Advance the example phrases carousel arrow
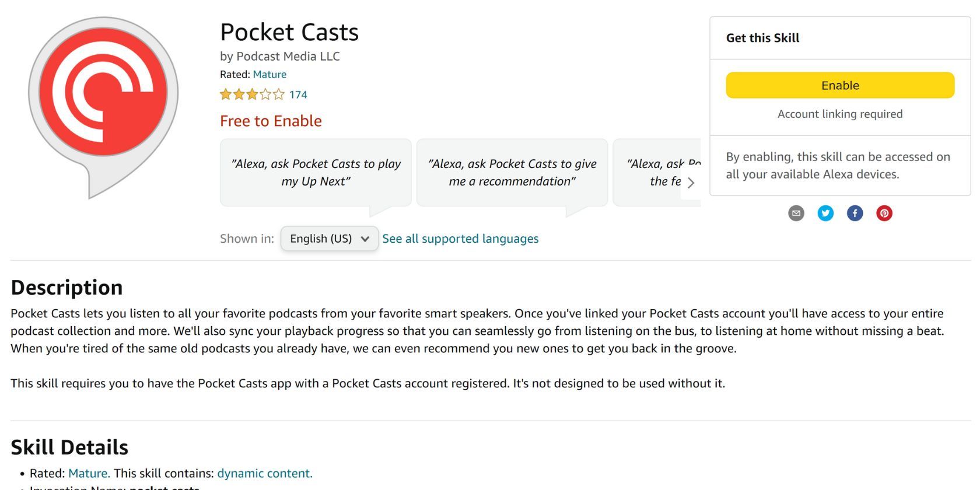Image resolution: width=980 pixels, height=490 pixels. pyautogui.click(x=691, y=183)
